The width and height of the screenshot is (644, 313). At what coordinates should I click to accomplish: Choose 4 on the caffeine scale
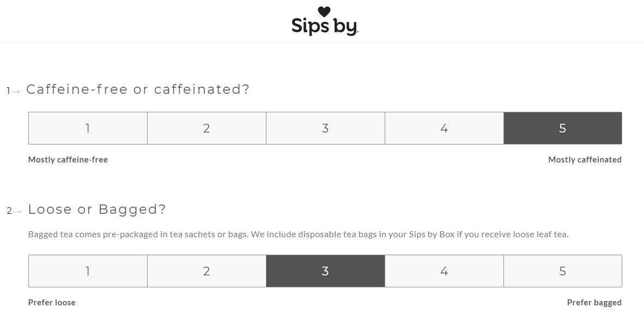point(444,128)
